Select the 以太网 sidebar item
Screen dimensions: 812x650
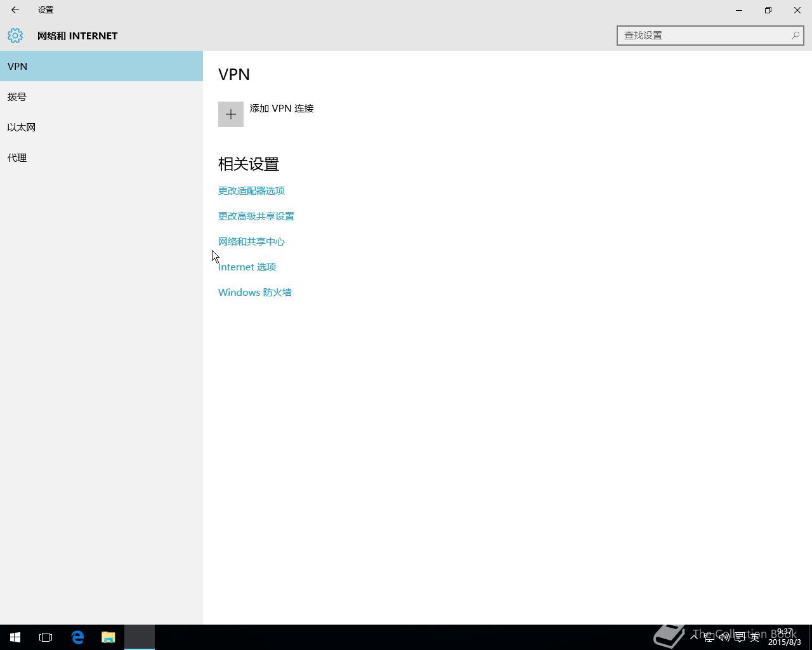[x=101, y=127]
